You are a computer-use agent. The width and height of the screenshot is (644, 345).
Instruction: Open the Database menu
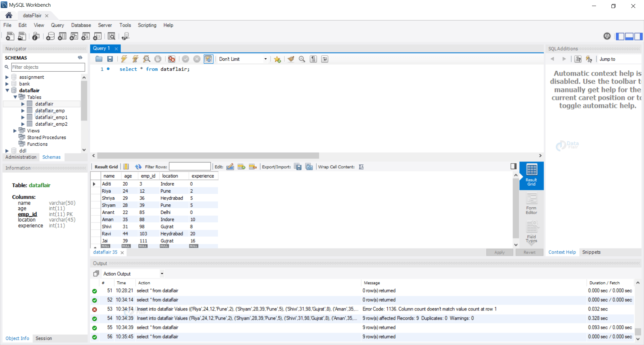pyautogui.click(x=81, y=25)
